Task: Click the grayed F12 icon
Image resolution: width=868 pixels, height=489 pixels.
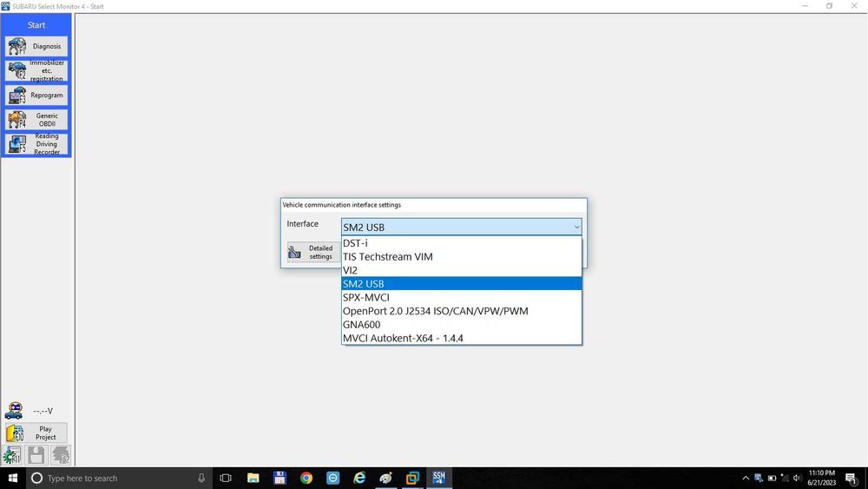Action: pyautogui.click(x=61, y=455)
